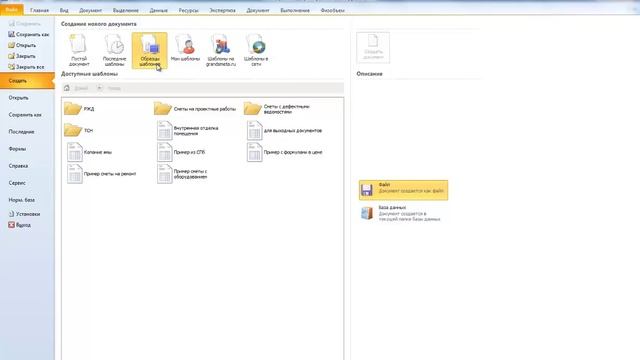
Task: Select the Пример сметы с оборудованием template
Action: click(182, 173)
